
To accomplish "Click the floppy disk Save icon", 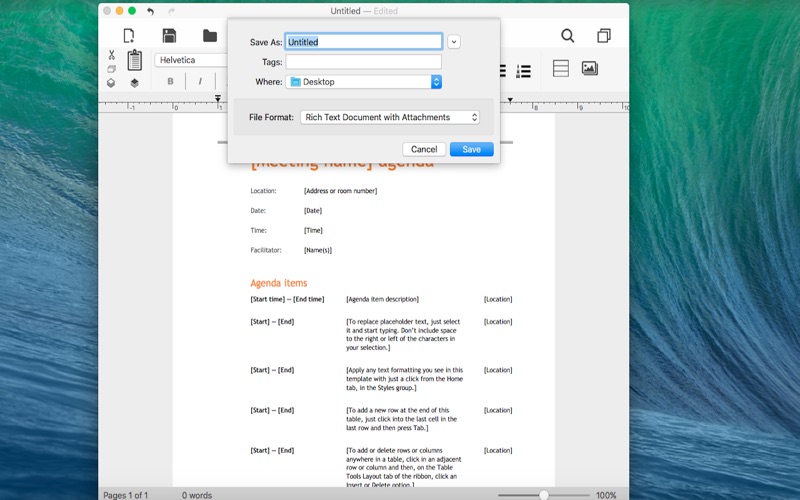I will click(x=169, y=35).
